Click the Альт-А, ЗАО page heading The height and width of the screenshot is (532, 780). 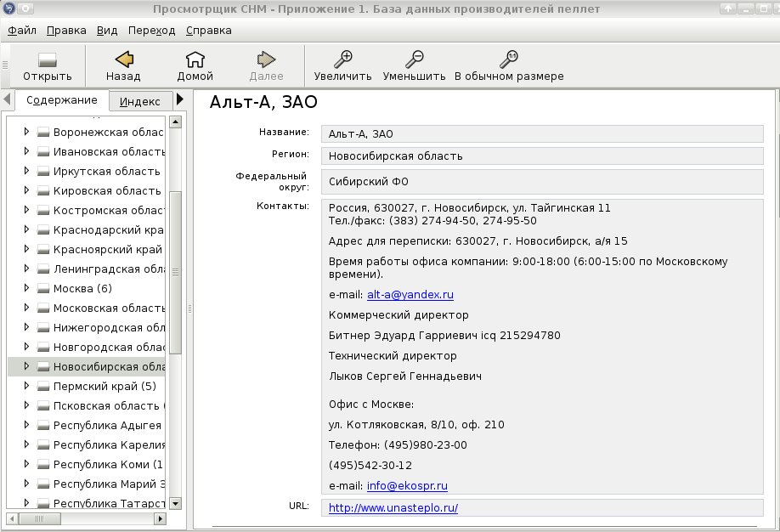[x=263, y=101]
